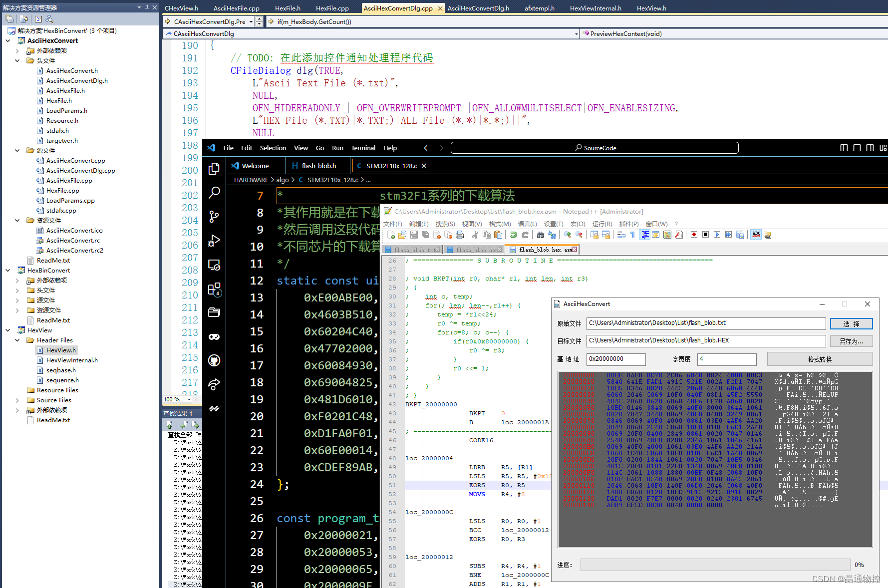Open VS Code Remote Explorer icon
This screenshot has height=588, width=888.
pyautogui.click(x=214, y=265)
